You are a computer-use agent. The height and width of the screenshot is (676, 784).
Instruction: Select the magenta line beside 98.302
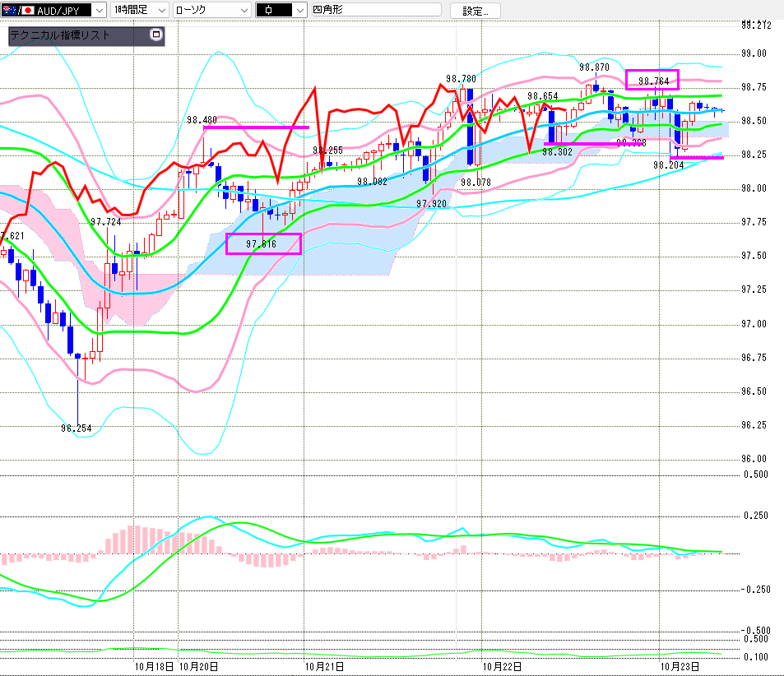[x=592, y=144]
